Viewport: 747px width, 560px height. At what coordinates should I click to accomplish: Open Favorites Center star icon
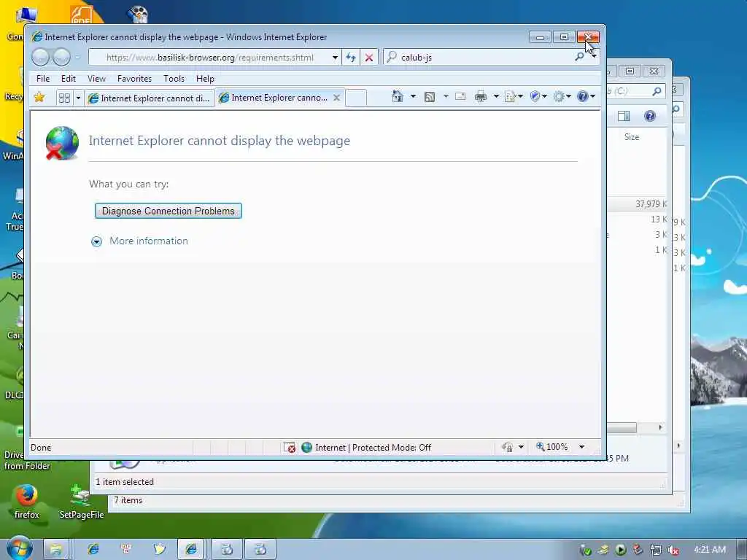(39, 98)
